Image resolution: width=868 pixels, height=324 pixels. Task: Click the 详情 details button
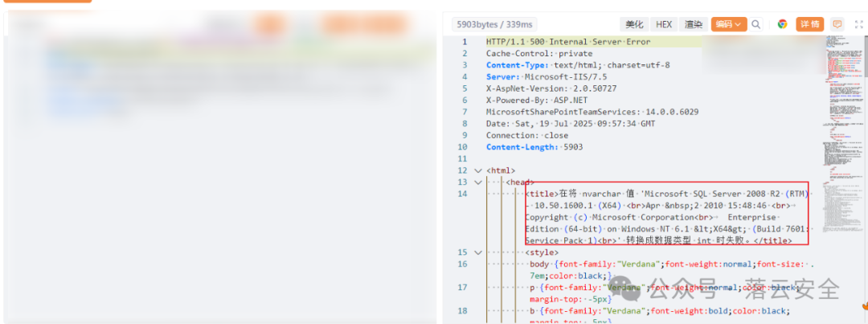[x=809, y=25]
